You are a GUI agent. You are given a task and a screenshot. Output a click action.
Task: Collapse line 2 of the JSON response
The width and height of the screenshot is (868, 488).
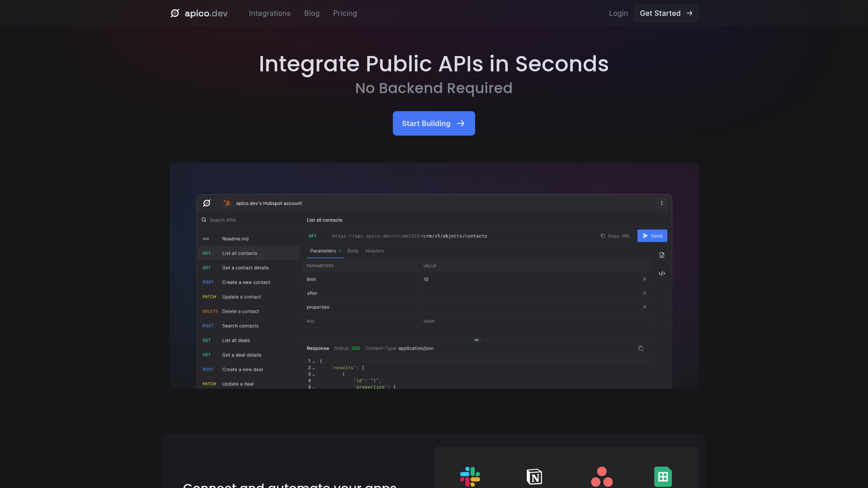[x=314, y=368]
